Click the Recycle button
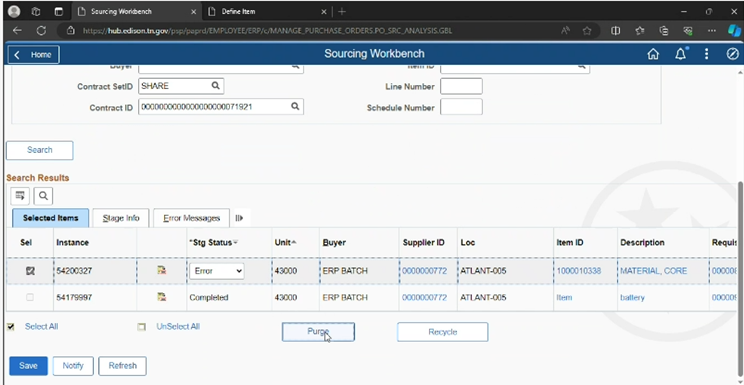The width and height of the screenshot is (744, 385). pyautogui.click(x=442, y=332)
